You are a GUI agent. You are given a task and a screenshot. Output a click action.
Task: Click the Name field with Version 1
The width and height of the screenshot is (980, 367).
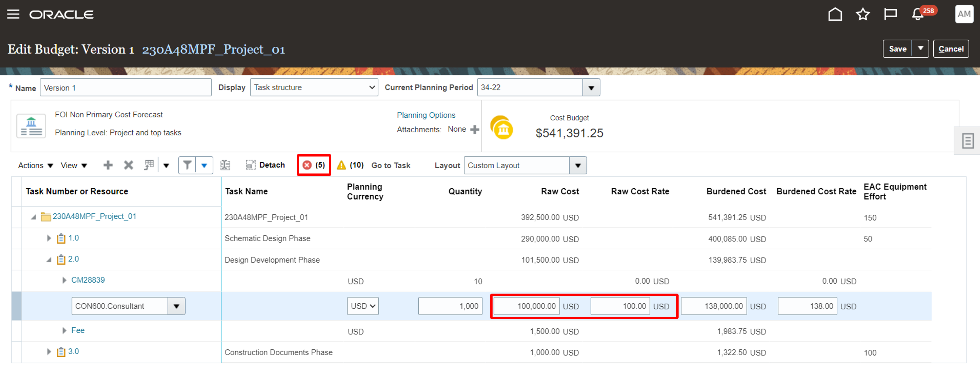125,88
